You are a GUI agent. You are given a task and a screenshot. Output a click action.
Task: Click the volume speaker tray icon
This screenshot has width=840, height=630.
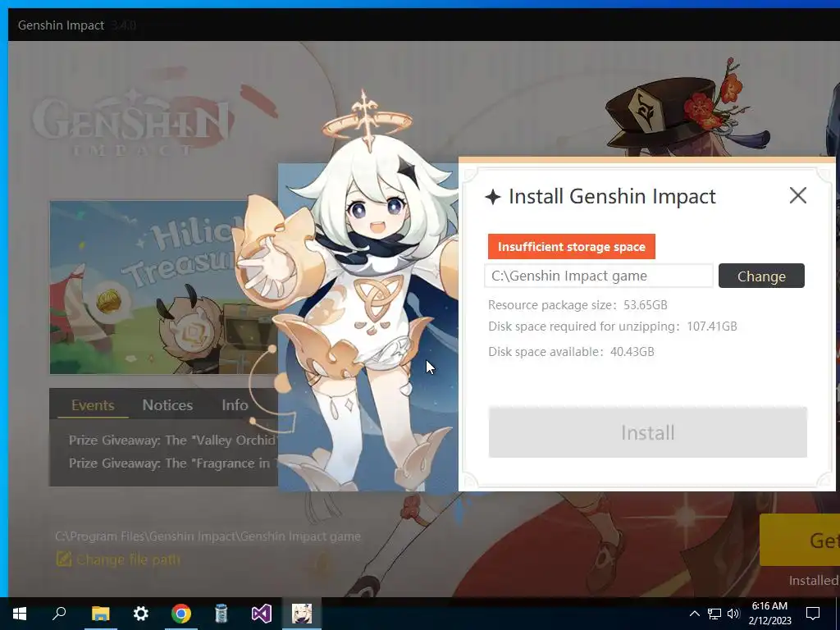pyautogui.click(x=733, y=614)
